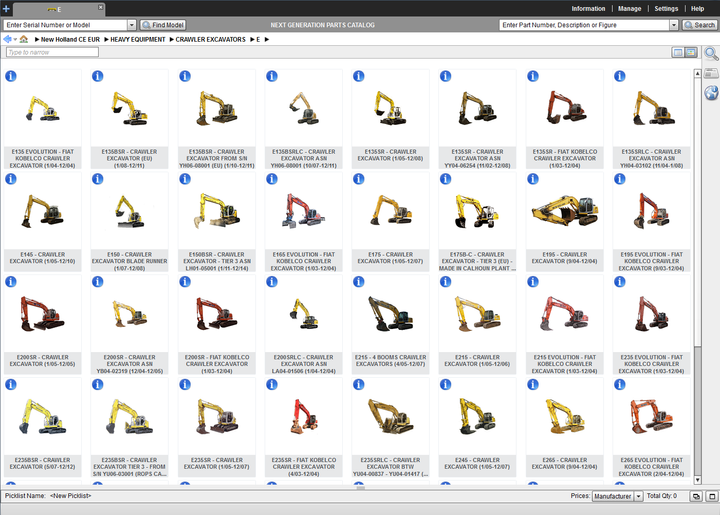Click E235SR Fiat Kobelco excavator label
The image size is (720, 515).
304,467
